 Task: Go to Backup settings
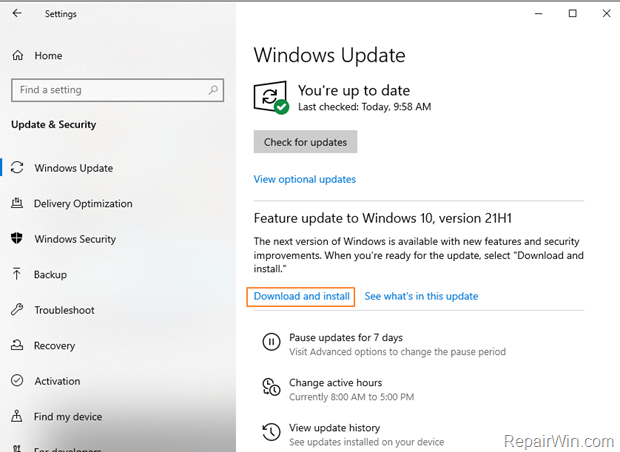50,274
